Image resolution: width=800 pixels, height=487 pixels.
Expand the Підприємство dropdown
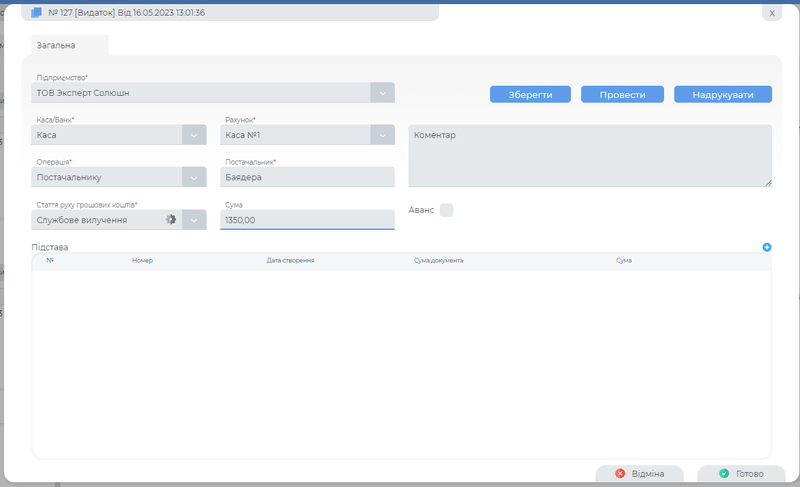coord(383,93)
